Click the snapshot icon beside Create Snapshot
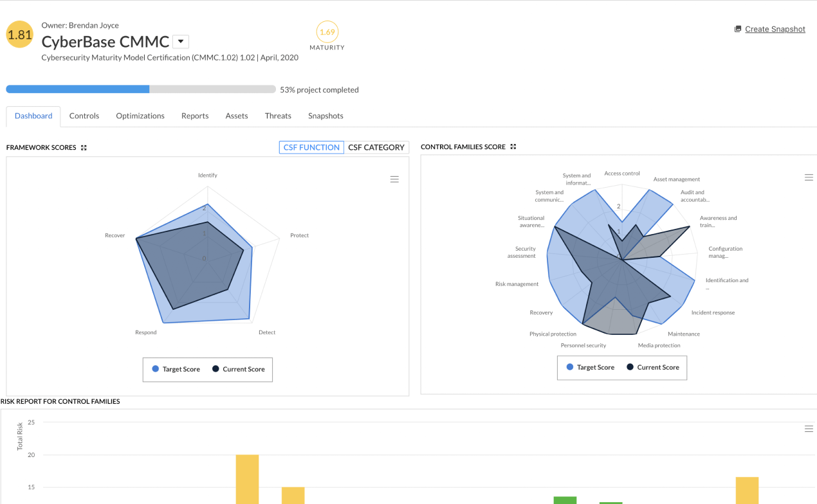This screenshot has width=817, height=504. (738, 29)
